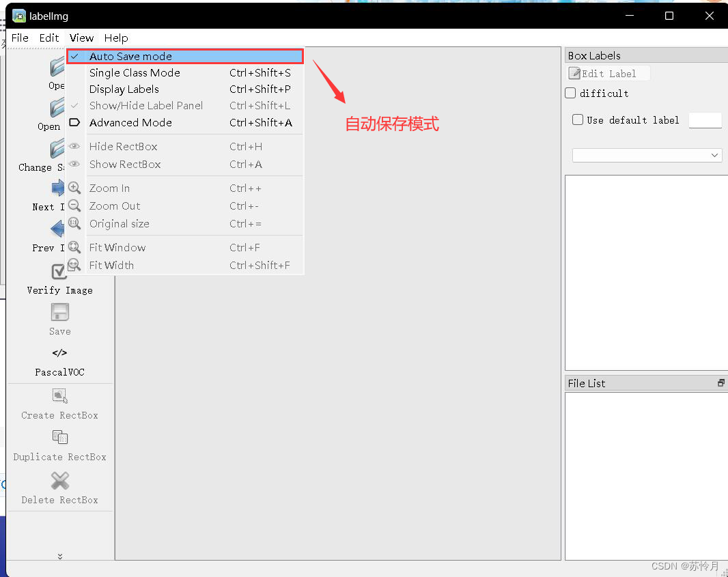Click inside the File List area
Screen dimensions: 728x577
pos(646,476)
